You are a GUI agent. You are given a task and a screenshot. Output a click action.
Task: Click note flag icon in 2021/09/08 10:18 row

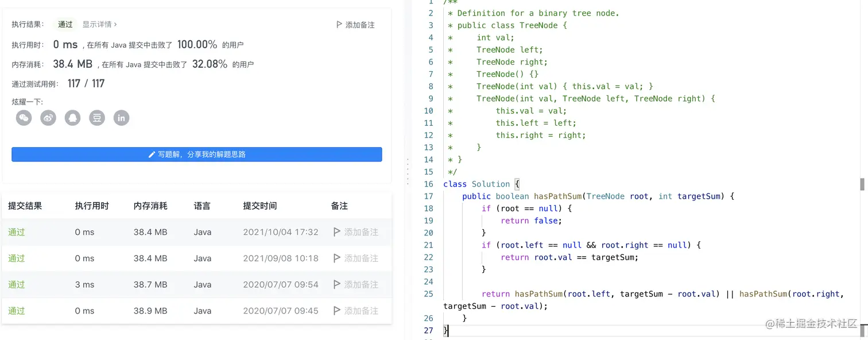click(x=337, y=258)
